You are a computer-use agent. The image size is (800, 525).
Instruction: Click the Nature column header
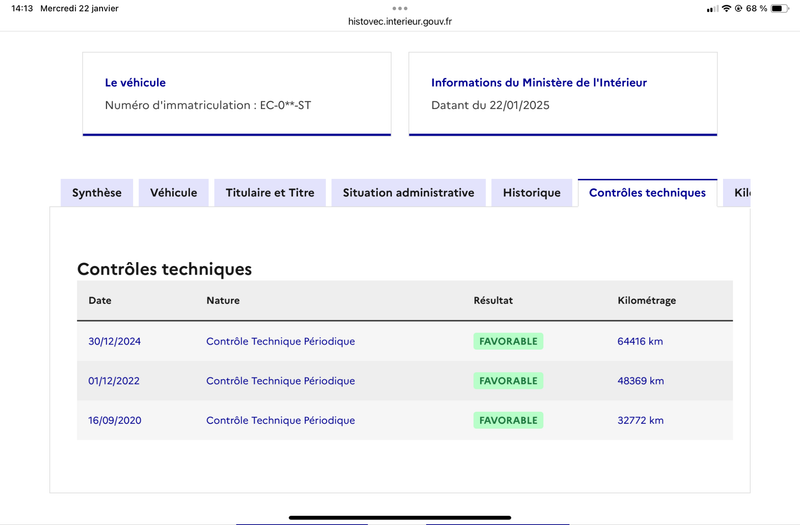coord(223,301)
